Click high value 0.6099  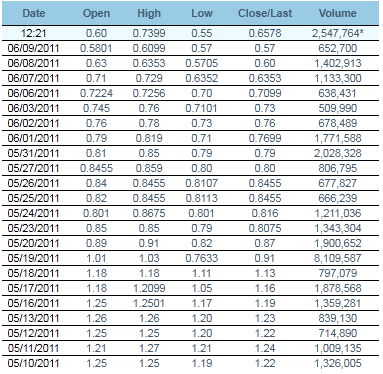149,48
